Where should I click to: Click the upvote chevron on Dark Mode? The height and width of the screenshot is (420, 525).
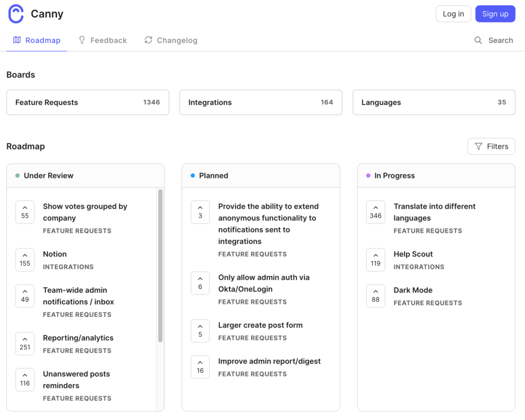click(375, 292)
